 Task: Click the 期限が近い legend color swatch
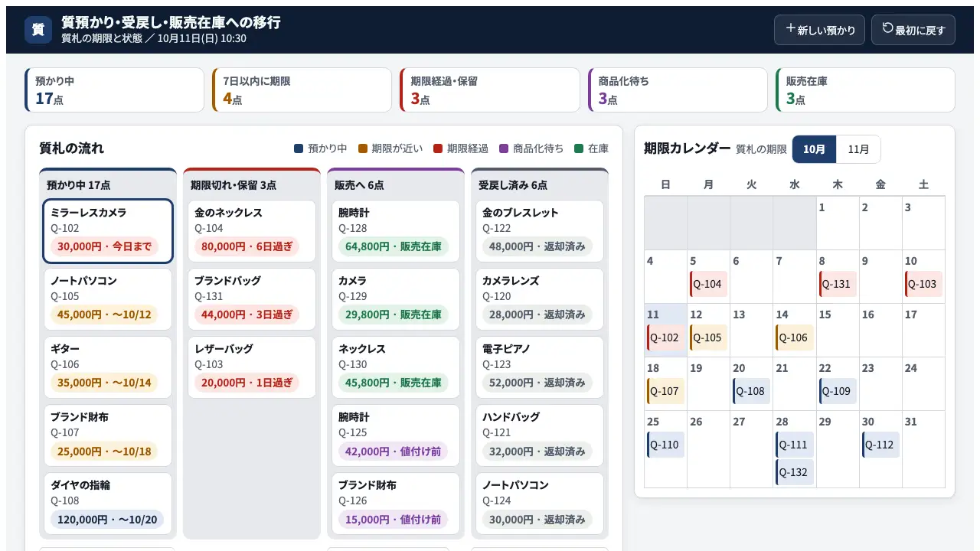pos(363,148)
